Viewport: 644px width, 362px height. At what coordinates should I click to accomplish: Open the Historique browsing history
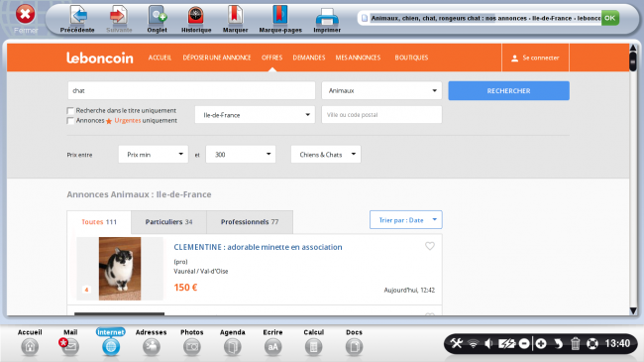tap(196, 19)
